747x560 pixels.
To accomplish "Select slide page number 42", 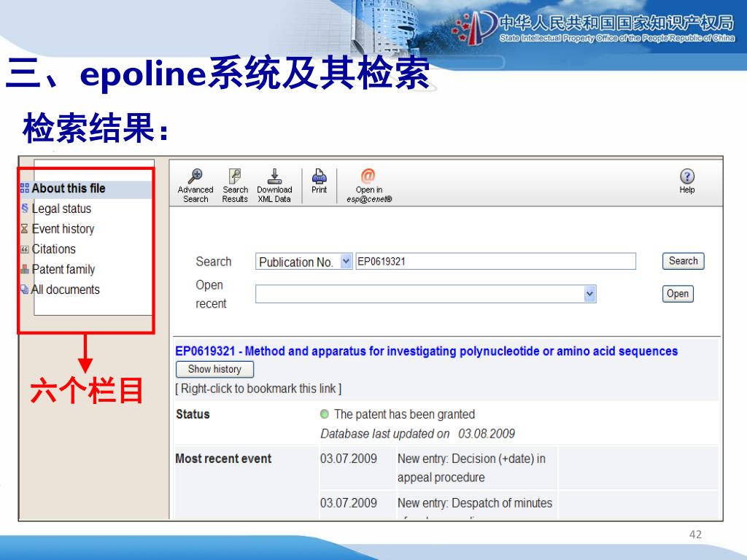I will pos(695,534).
